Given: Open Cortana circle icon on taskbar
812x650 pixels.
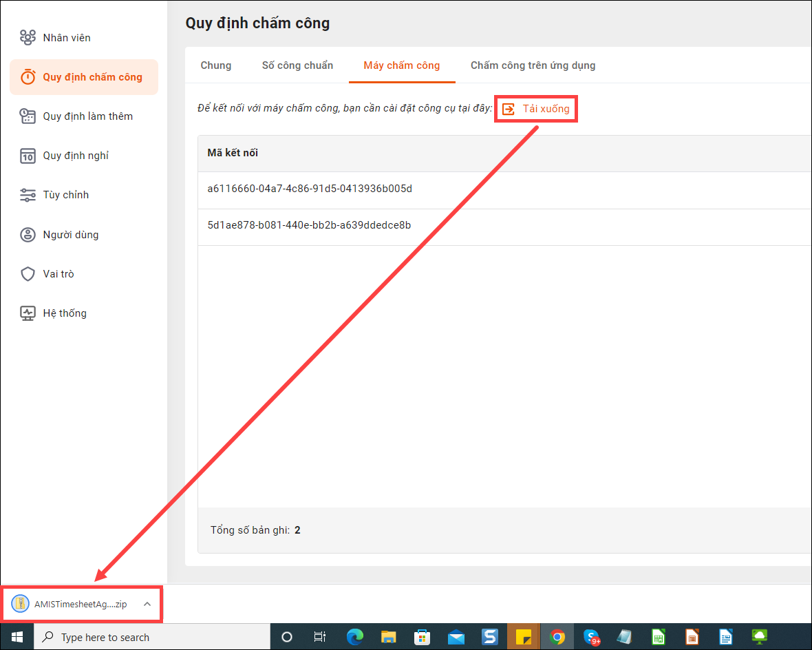Looking at the screenshot, I should click(286, 637).
